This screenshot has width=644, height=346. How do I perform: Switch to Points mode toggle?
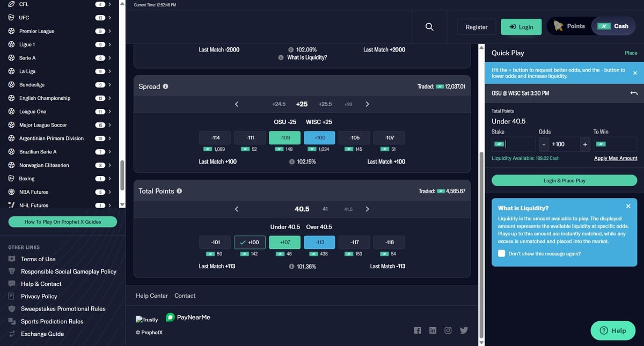[569, 26]
